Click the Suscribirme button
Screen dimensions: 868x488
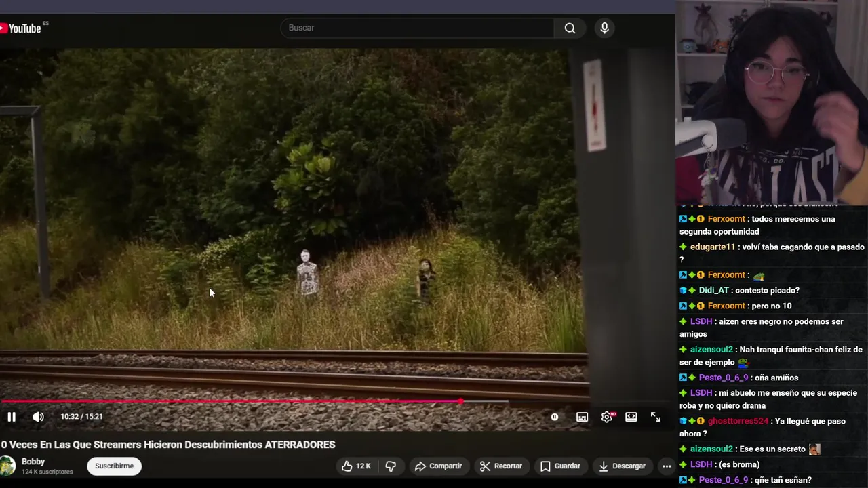(114, 466)
